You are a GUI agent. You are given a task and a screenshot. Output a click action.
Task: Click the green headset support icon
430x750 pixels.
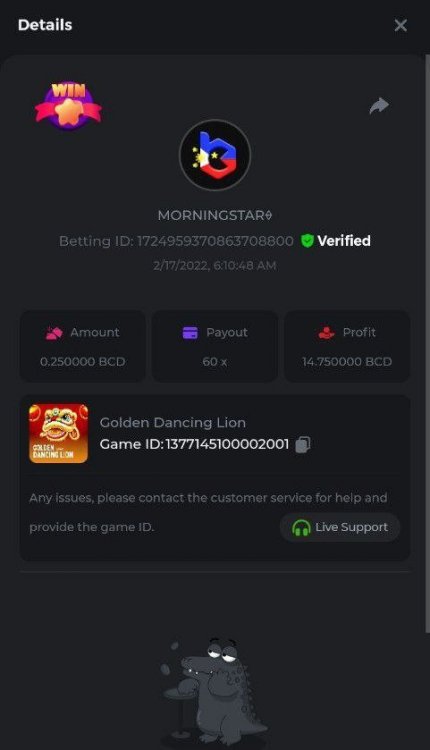click(x=301, y=528)
